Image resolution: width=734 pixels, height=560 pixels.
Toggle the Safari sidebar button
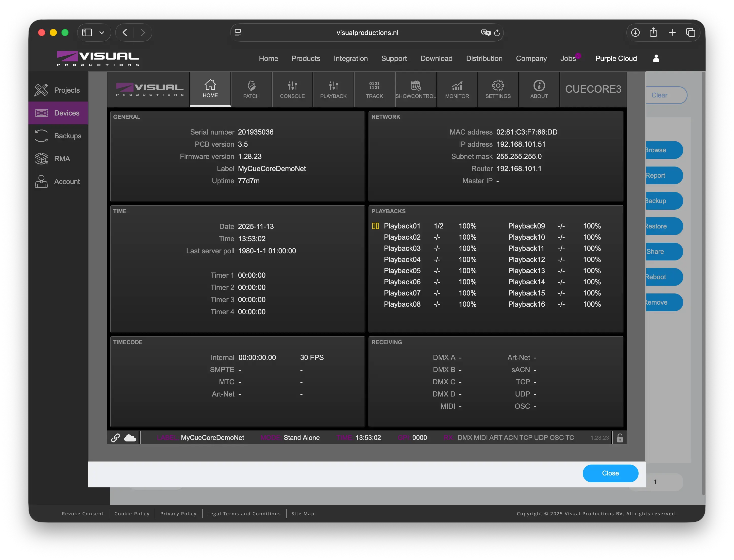pyautogui.click(x=87, y=32)
